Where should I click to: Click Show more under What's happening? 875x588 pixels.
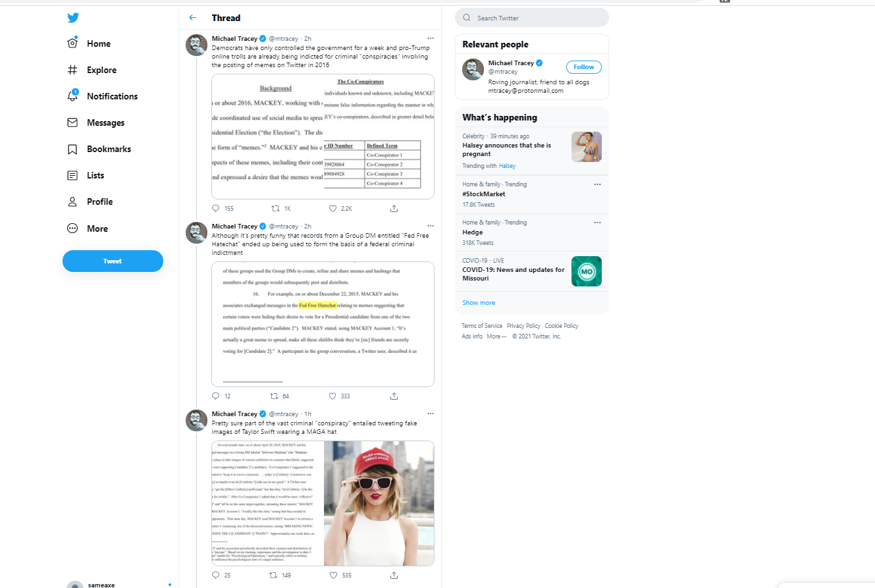pos(479,303)
